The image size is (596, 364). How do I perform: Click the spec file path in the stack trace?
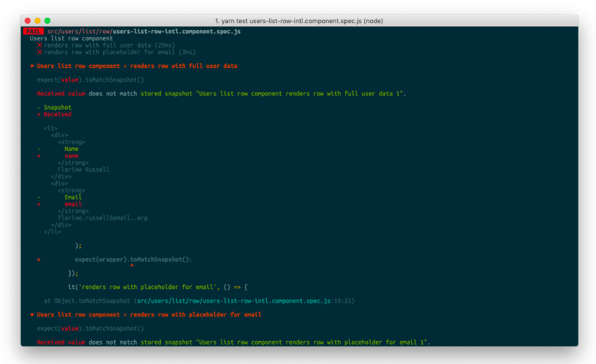tap(234, 301)
